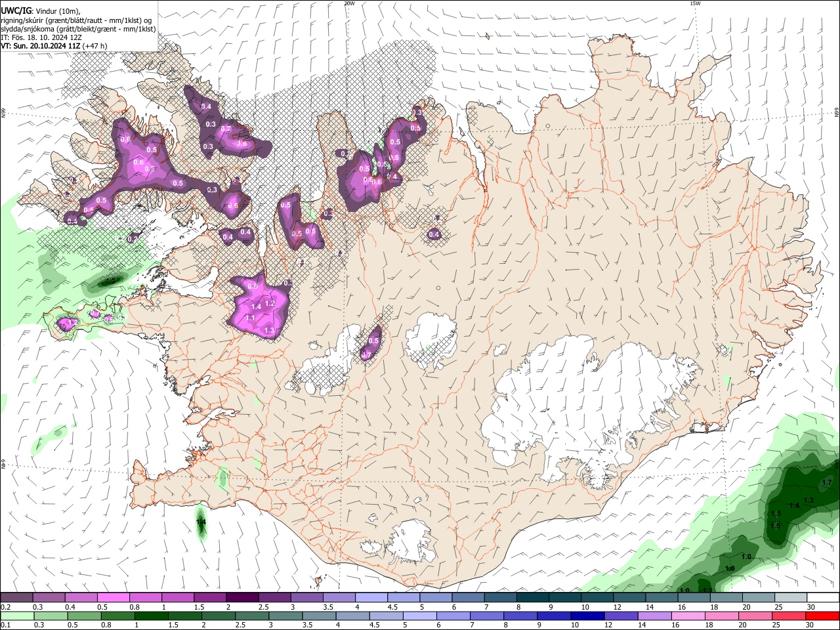This screenshot has height=630, width=840.
Task: Pick the pink rain swatch between 16 and 18
Action: [688, 616]
